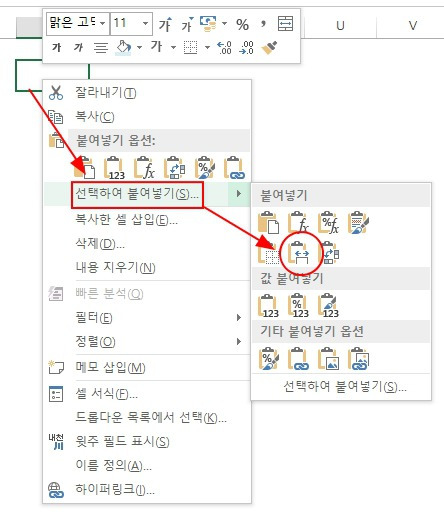
Task: Click paste formatting icon under 붙여넣기 옵션
Action: pos(205,168)
